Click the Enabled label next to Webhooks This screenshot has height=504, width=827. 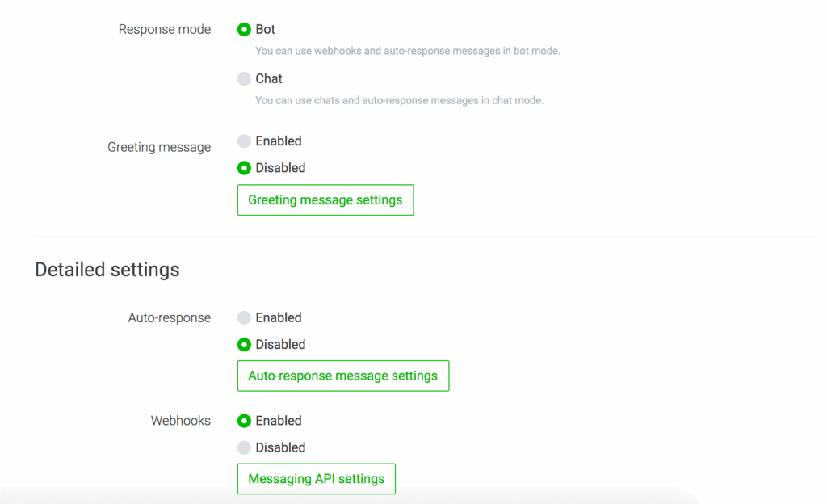pos(279,420)
